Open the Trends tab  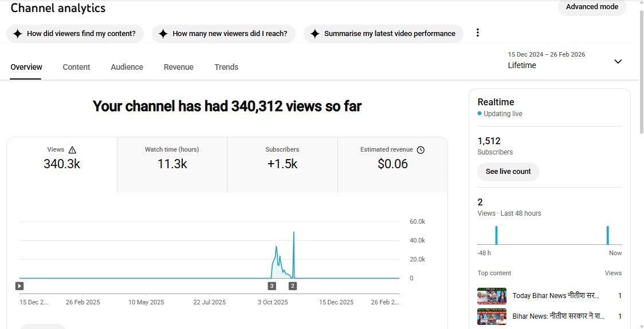(x=226, y=67)
